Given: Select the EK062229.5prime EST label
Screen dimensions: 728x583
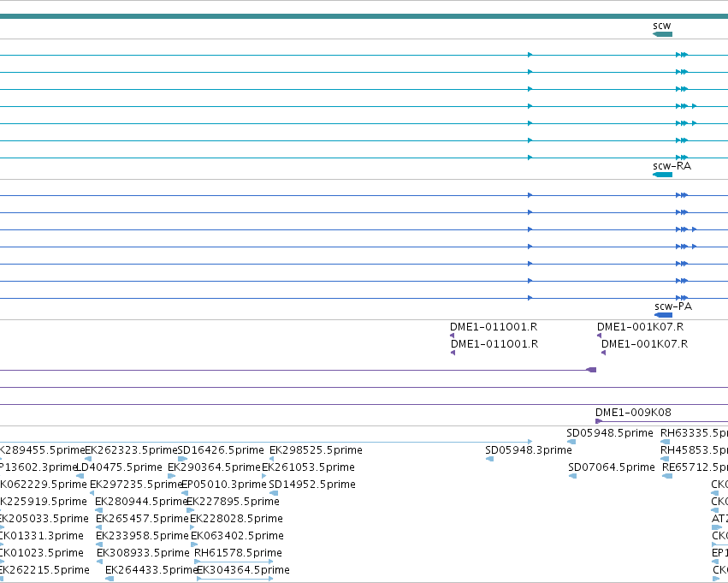Looking at the screenshot, I should (42, 484).
